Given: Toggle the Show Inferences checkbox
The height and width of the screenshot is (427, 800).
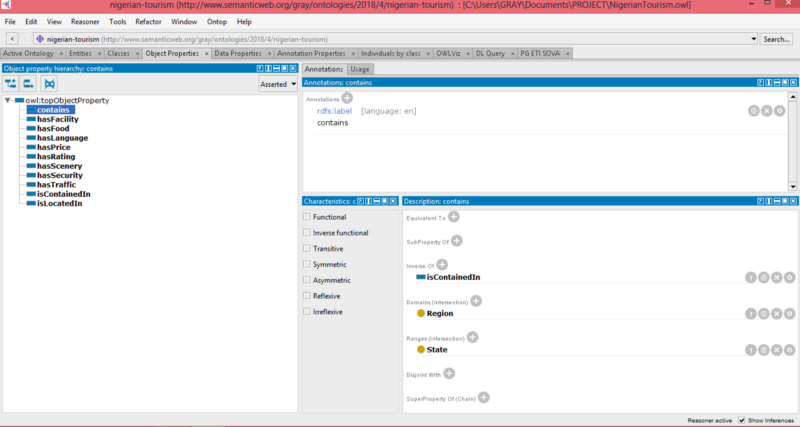Looking at the screenshot, I should 741,420.
